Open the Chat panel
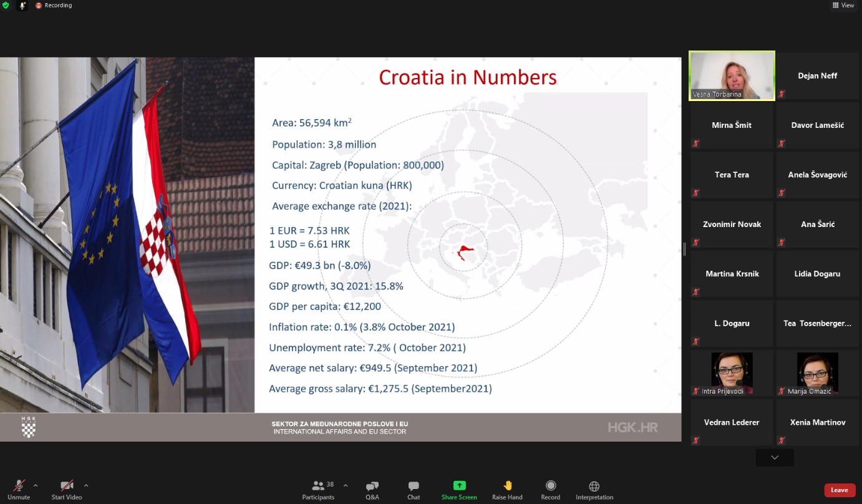This screenshot has width=862, height=504. (413, 489)
